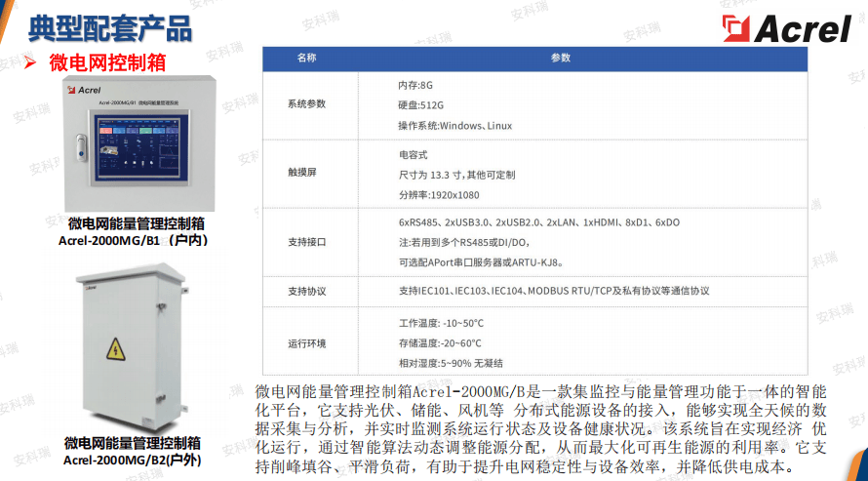Click 工作温度: -10~50°C text
Image resolution: width=868 pixels, height=481 pixels.
click(441, 323)
